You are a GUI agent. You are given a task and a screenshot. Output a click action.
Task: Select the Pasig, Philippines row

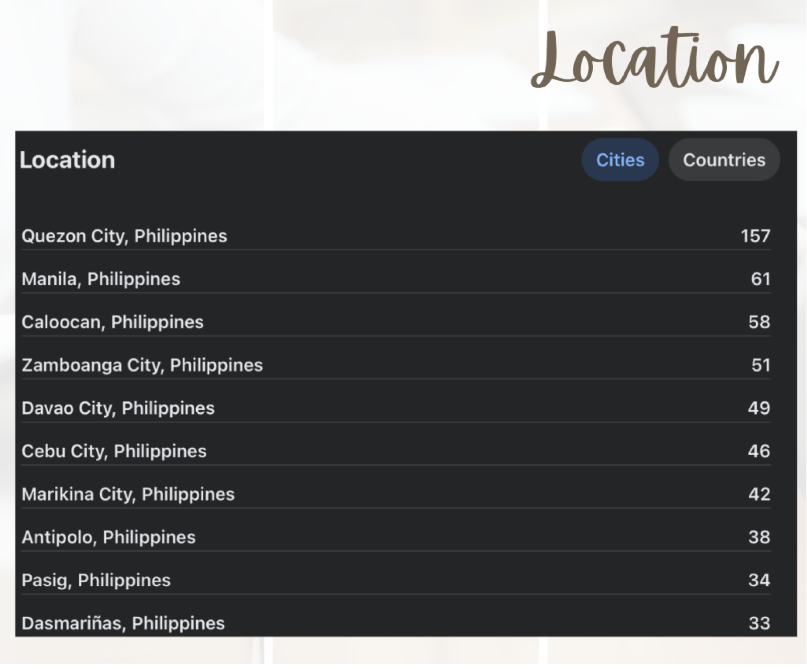coord(396,580)
